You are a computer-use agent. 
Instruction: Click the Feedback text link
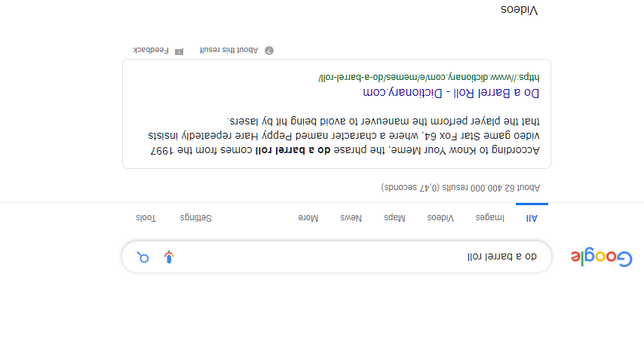(151, 50)
